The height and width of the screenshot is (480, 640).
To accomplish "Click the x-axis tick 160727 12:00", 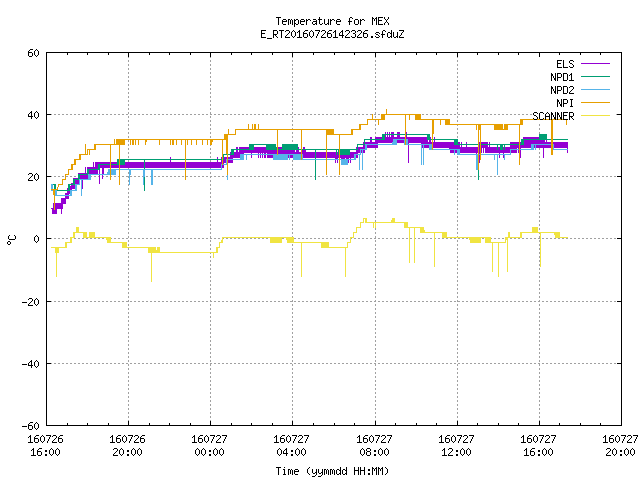I will click(456, 445).
